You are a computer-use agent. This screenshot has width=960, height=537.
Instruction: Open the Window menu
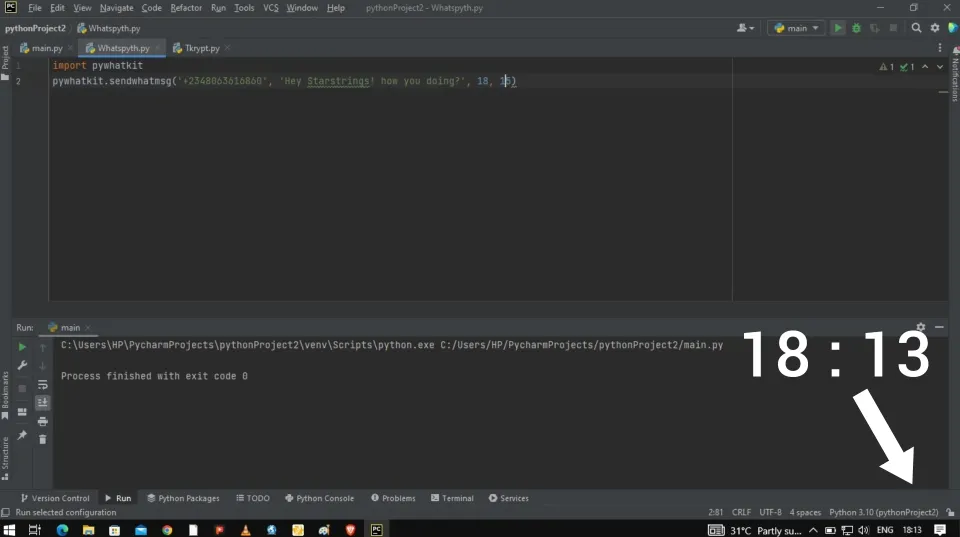[302, 8]
